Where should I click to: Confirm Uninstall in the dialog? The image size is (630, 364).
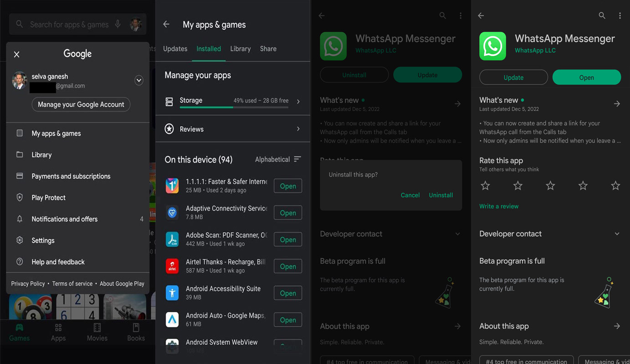(x=441, y=195)
